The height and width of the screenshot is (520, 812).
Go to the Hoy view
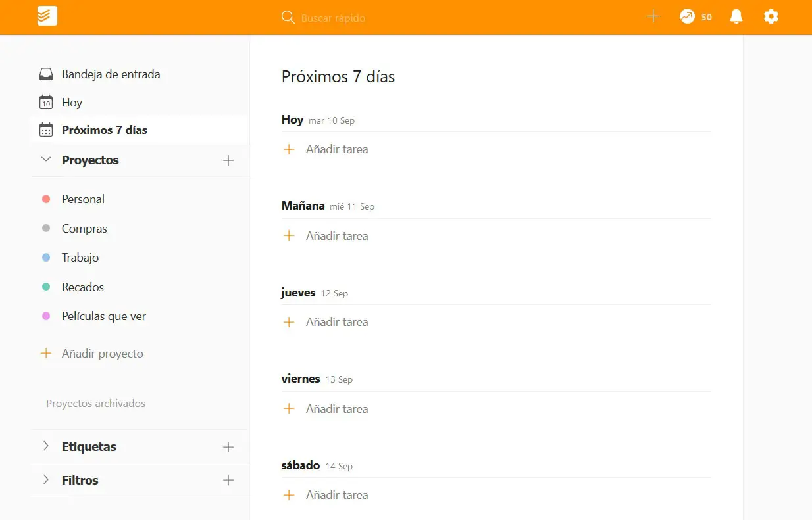(x=72, y=103)
